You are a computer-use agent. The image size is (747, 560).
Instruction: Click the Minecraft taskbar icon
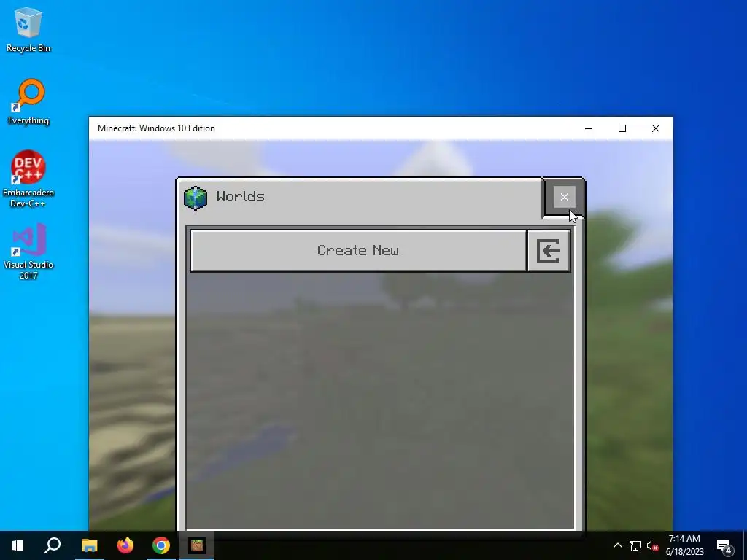click(x=197, y=545)
